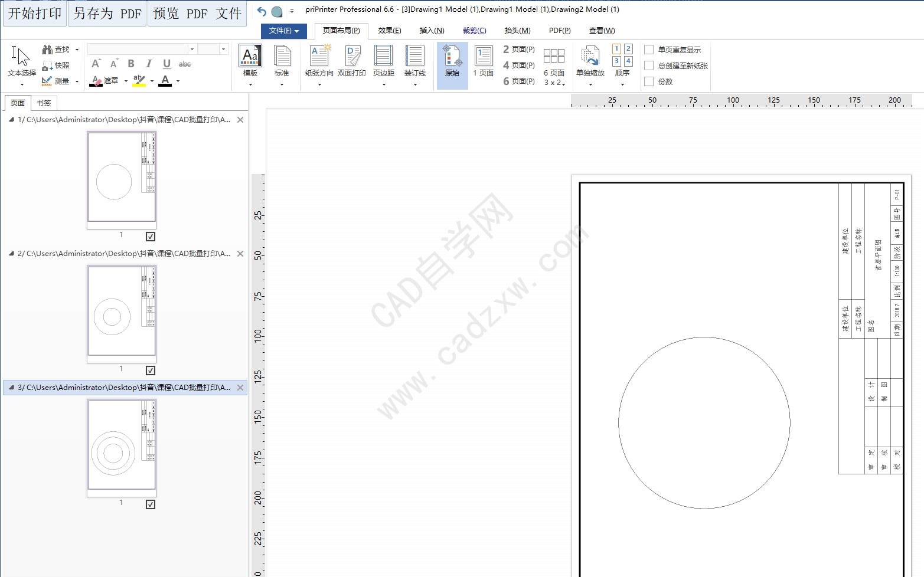Open the 查找 find tool
Viewport: 924px width, 577px height.
[x=56, y=50]
